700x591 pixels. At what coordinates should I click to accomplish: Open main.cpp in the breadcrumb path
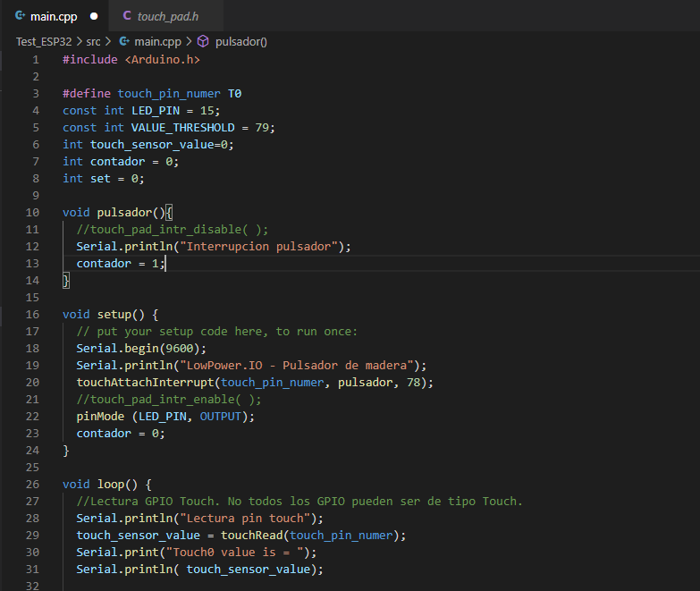click(x=157, y=41)
